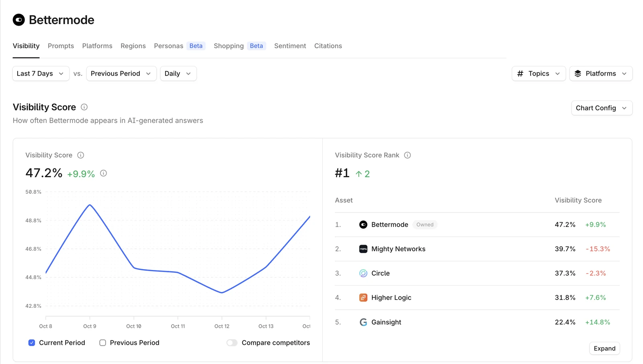
Task: Click the Oct 13 x-axis label
Action: point(266,326)
